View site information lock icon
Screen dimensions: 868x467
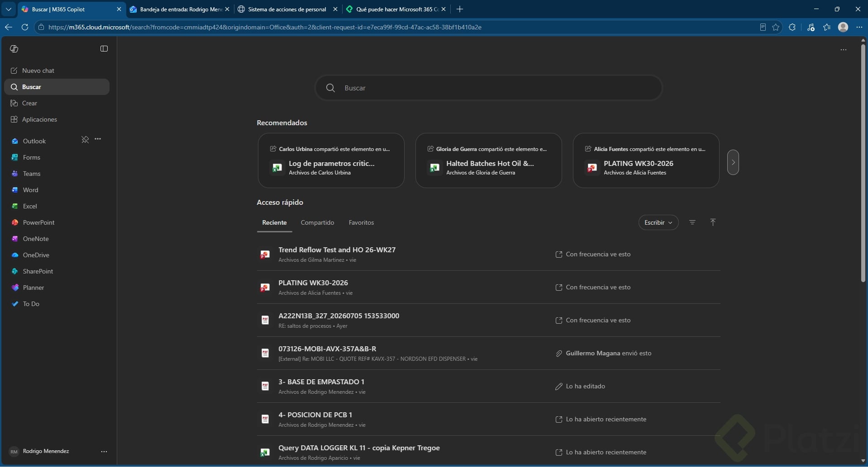(x=41, y=27)
